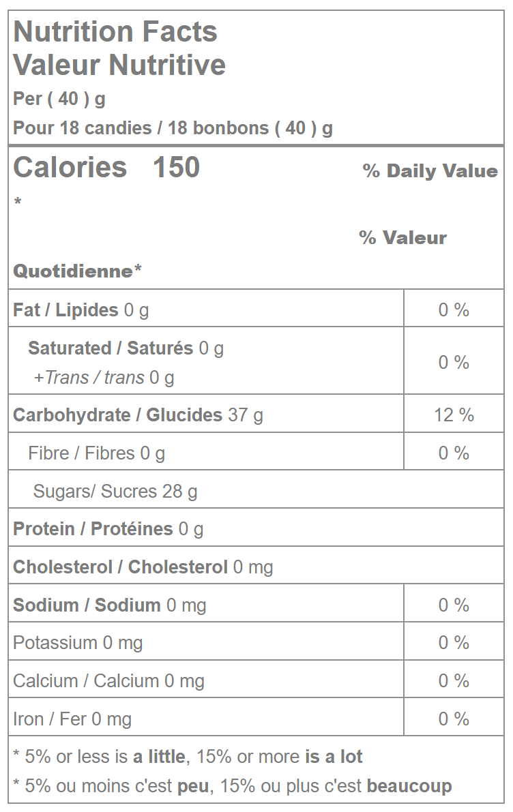Click the 12 % carbohydrate daily value

click(454, 415)
